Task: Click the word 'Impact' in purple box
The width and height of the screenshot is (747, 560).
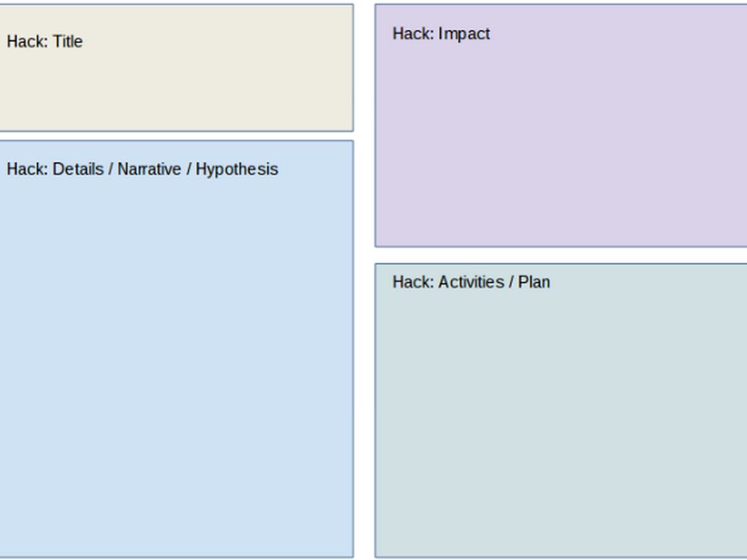Action: [x=464, y=34]
